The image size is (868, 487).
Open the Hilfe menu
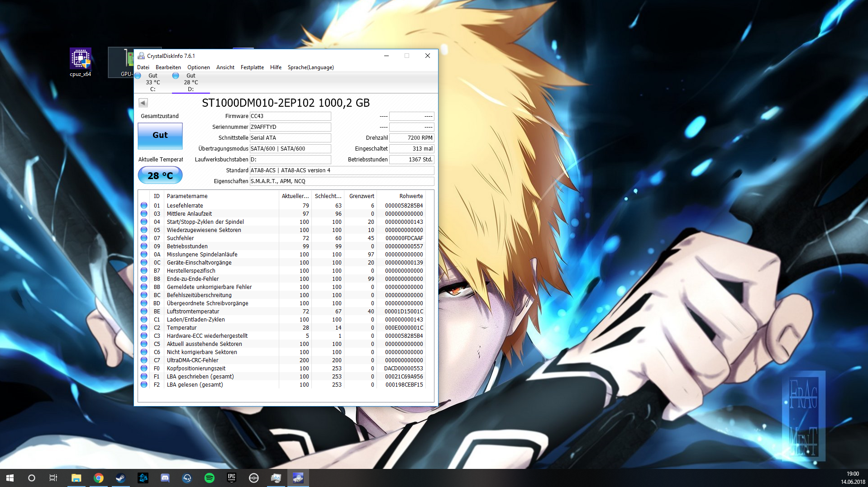point(276,67)
